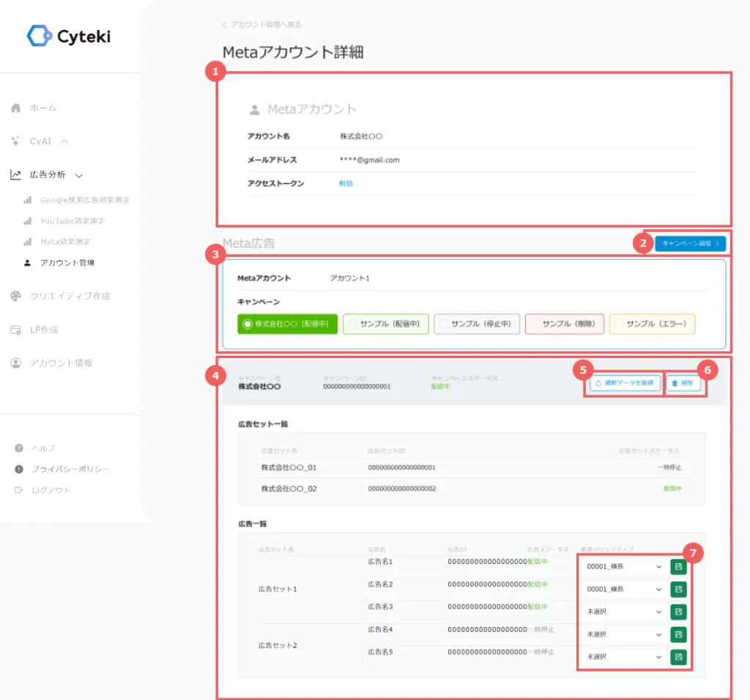
Task: Click 最新データを取得 button
Action: [625, 383]
